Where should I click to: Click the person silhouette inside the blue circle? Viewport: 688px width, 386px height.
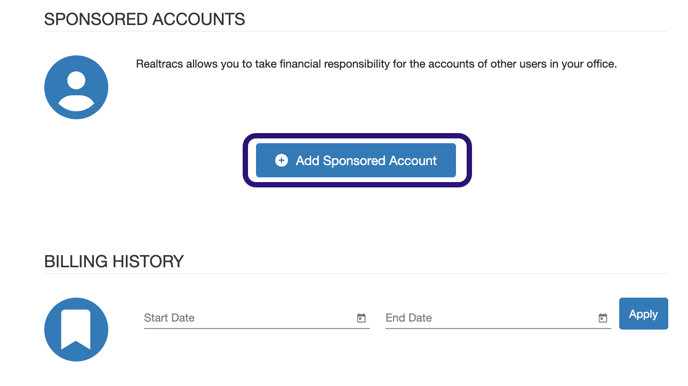point(76,91)
